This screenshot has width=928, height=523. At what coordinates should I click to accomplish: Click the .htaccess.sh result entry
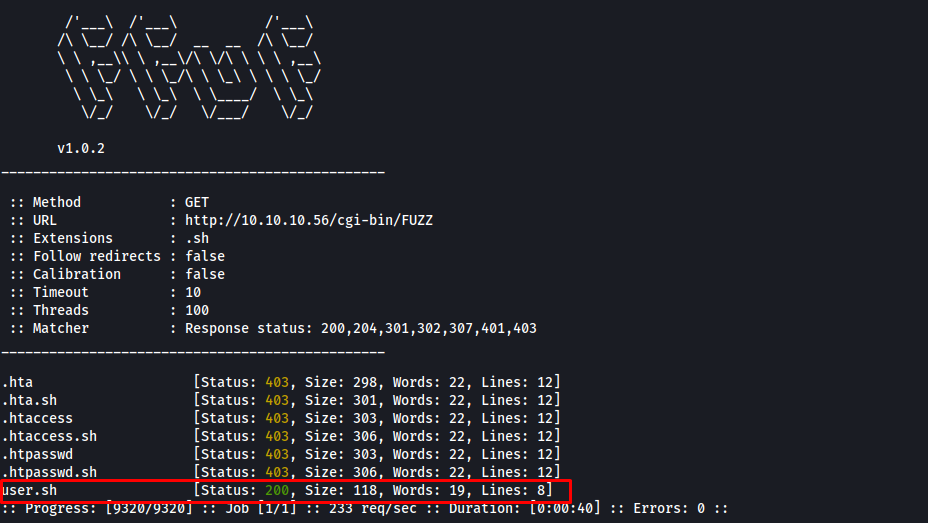(49, 436)
